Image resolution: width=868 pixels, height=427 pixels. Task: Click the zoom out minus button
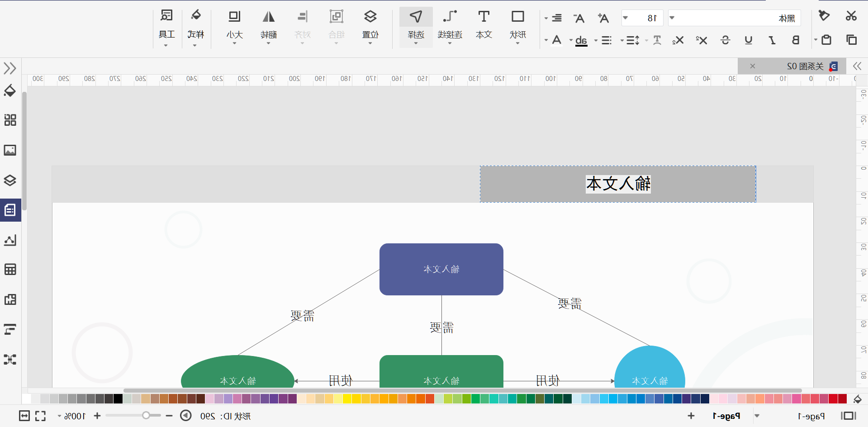169,416
